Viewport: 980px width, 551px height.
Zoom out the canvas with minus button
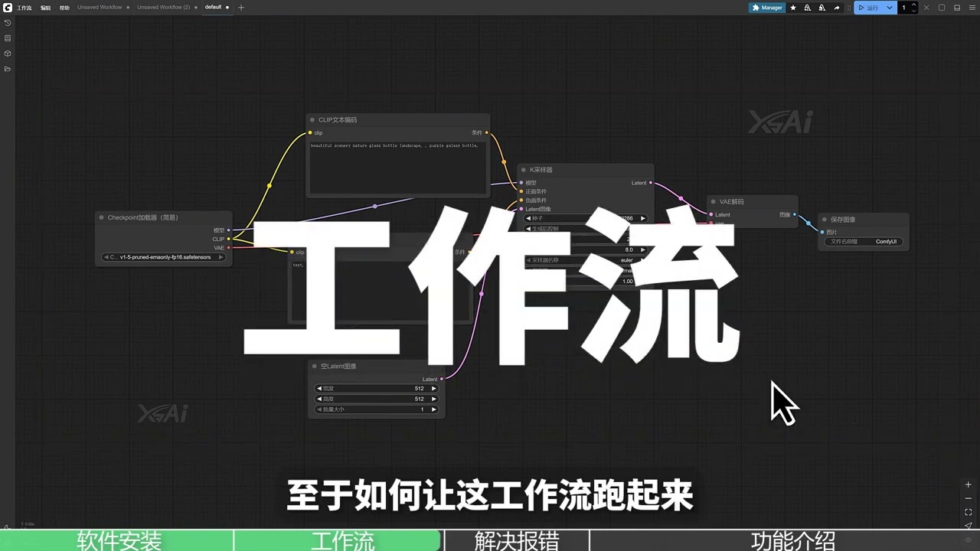969,498
